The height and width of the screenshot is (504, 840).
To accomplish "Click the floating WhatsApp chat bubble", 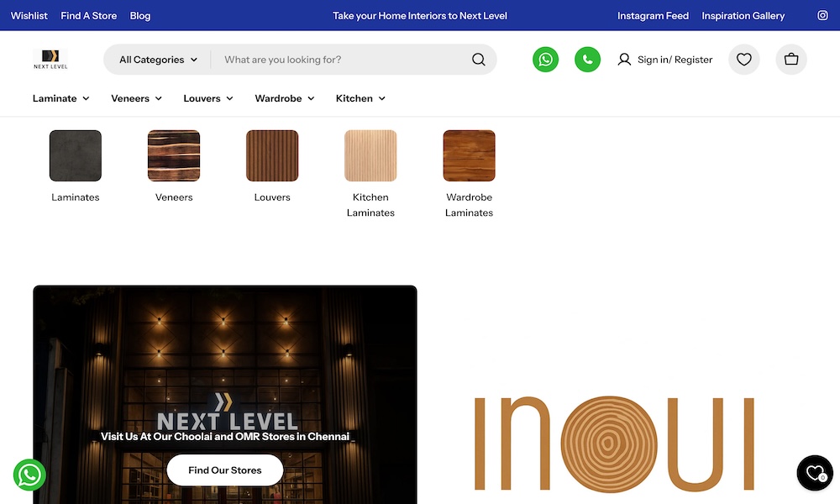I will click(x=29, y=475).
